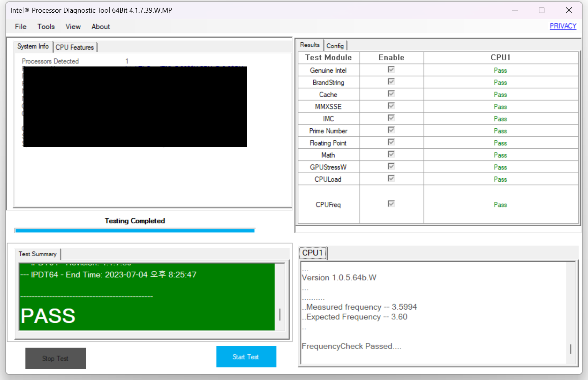Toggle the Floating Point enable checkbox
The height and width of the screenshot is (380, 588).
pos(391,142)
